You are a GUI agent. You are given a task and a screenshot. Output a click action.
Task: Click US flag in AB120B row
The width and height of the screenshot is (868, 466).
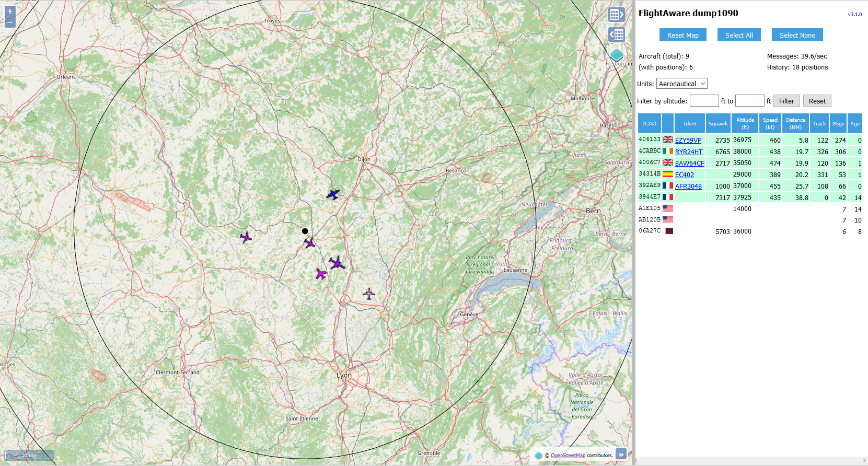tap(668, 220)
